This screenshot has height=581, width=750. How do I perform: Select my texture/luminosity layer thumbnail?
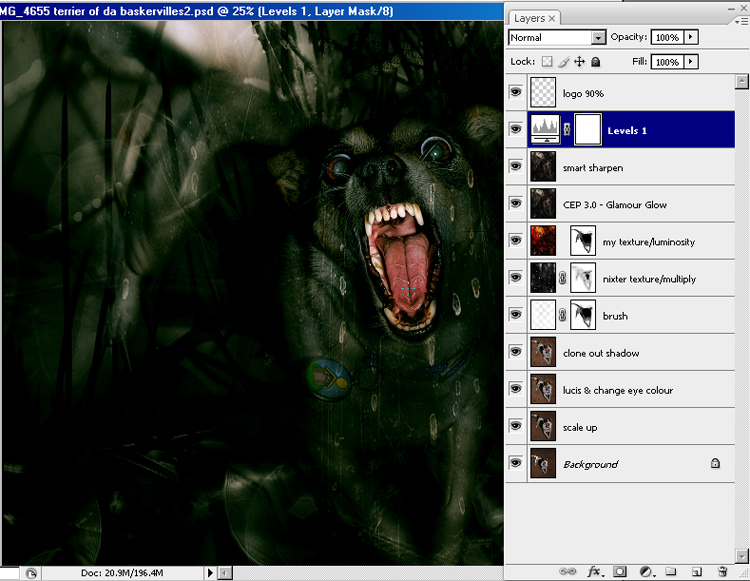(543, 241)
